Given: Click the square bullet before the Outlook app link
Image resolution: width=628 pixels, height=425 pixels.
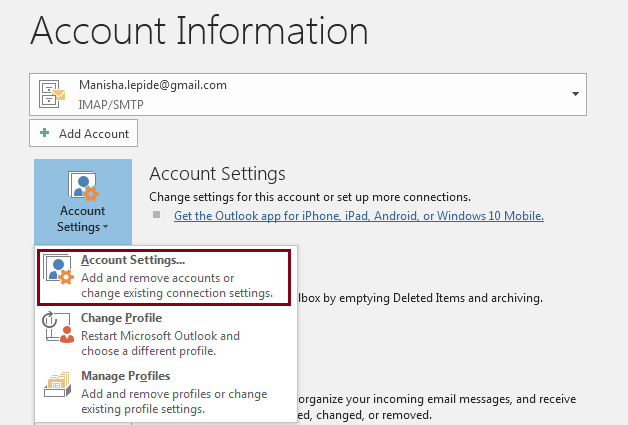Looking at the screenshot, I should click(157, 215).
